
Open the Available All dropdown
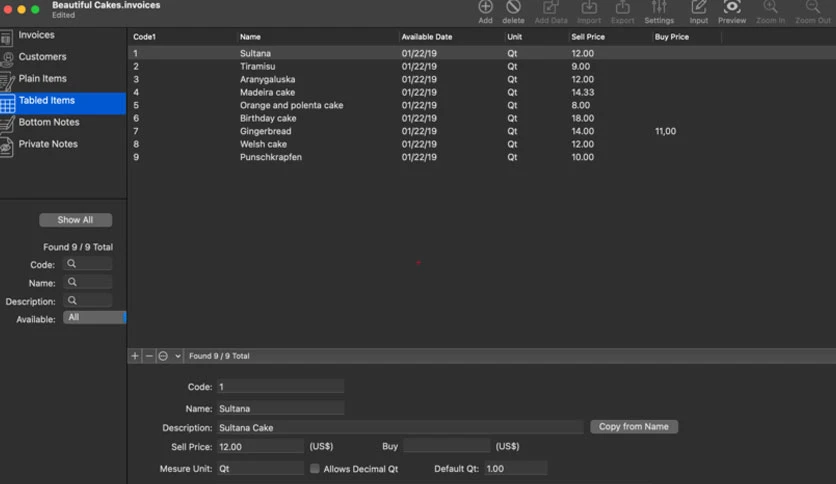(94, 318)
